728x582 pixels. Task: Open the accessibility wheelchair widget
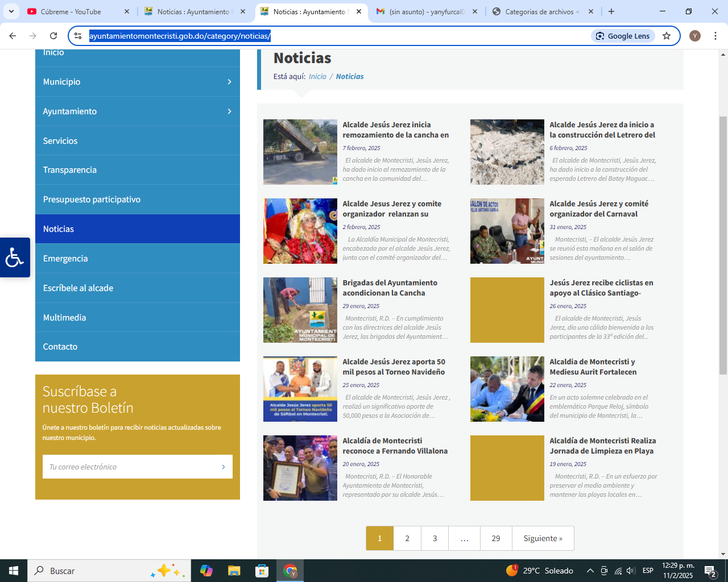pos(15,257)
